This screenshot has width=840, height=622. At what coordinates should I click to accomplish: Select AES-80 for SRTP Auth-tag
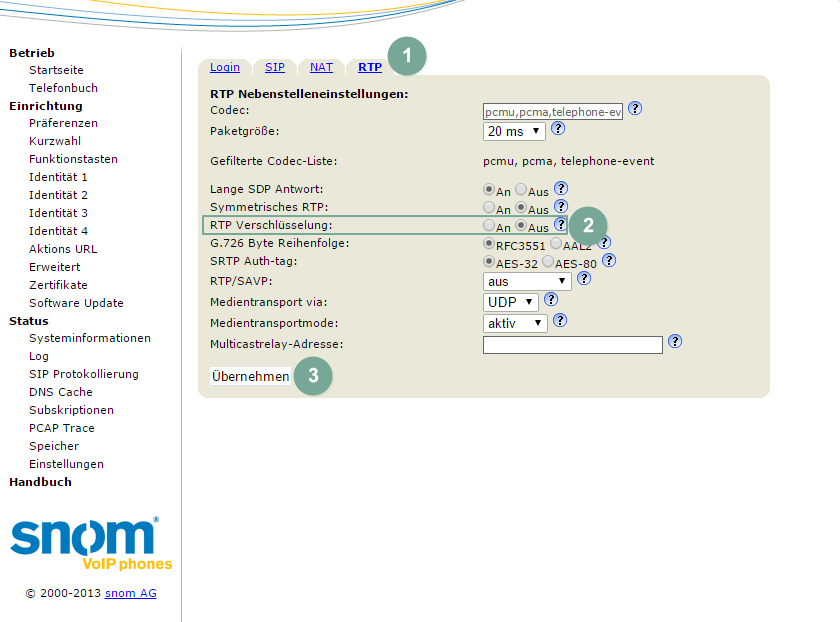[x=548, y=262]
